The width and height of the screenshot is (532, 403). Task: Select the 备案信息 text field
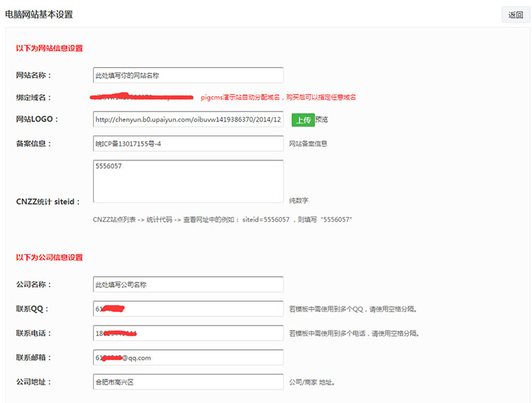(188, 143)
